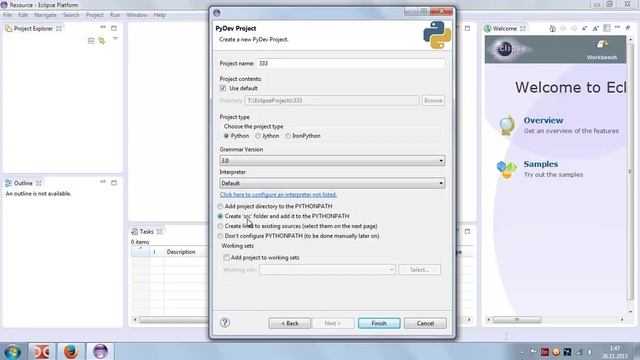Click the Back button
This screenshot has width=640, height=360.
click(290, 323)
